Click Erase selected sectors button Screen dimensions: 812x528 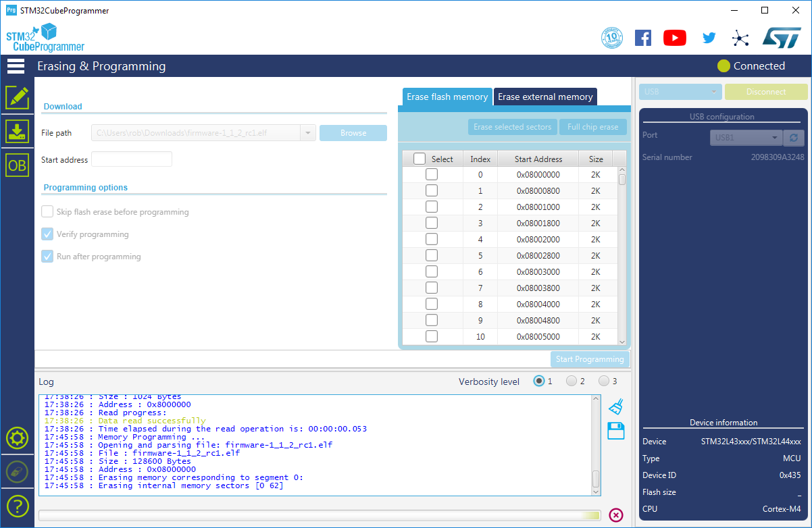513,127
